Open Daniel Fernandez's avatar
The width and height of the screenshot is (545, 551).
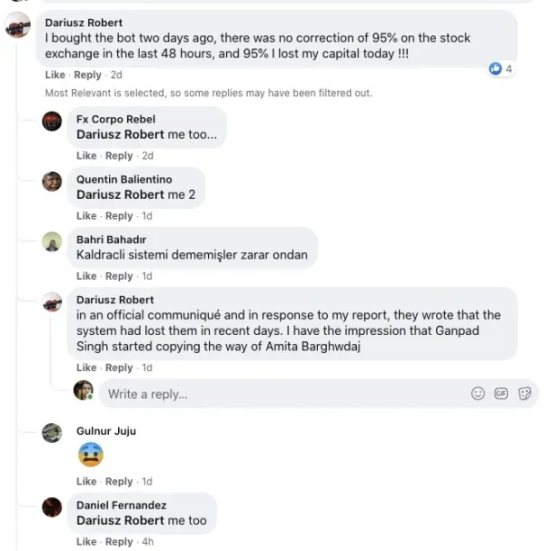tap(52, 507)
